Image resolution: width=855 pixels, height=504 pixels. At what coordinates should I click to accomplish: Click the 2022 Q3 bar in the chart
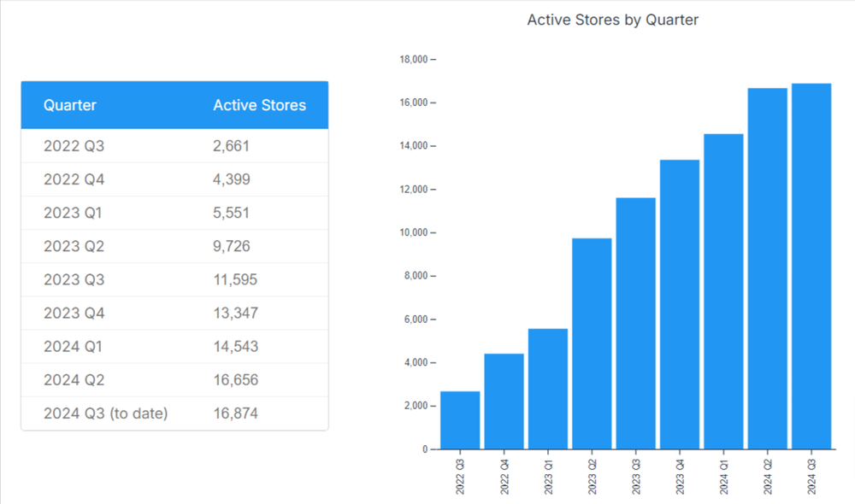pos(460,419)
